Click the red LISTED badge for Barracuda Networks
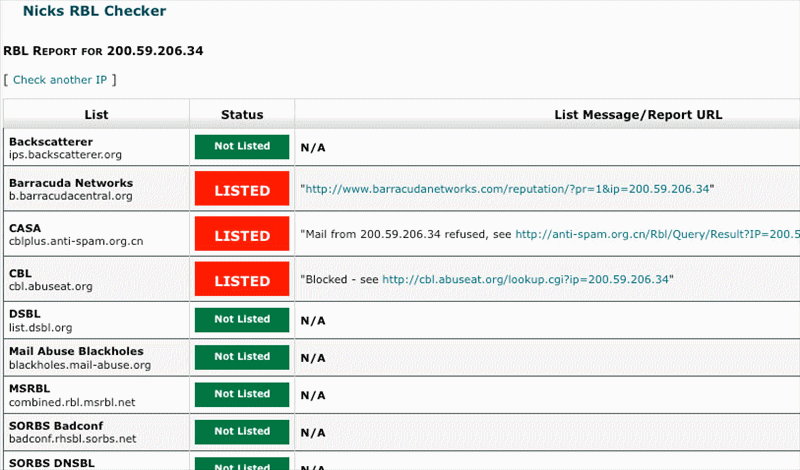 [242, 190]
